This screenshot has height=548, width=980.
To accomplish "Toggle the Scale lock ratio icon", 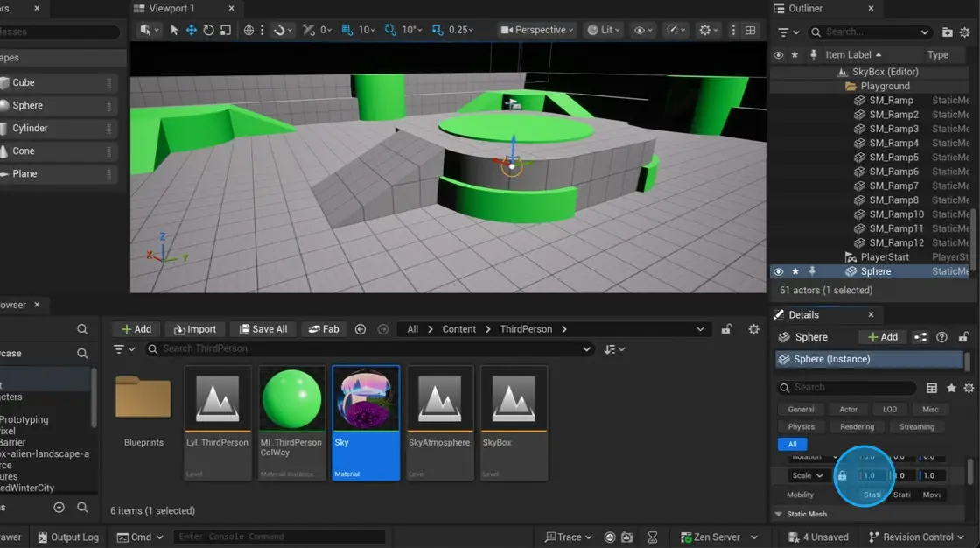I will click(842, 475).
